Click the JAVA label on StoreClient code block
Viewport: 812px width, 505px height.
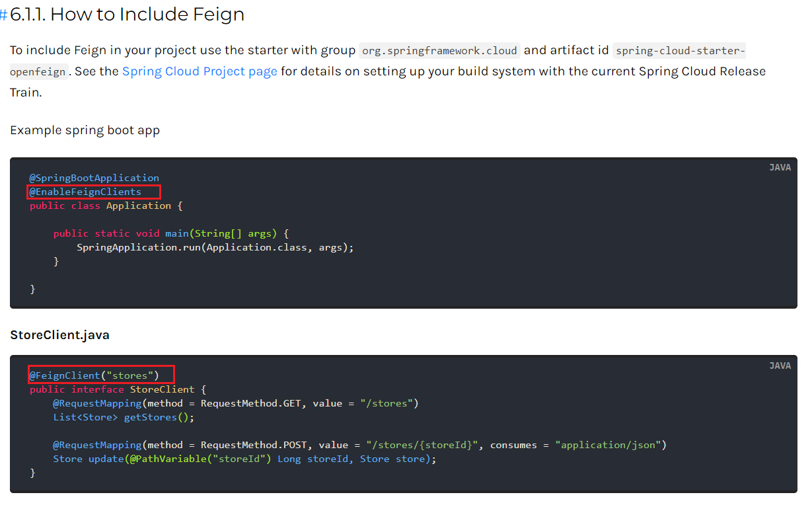[780, 366]
